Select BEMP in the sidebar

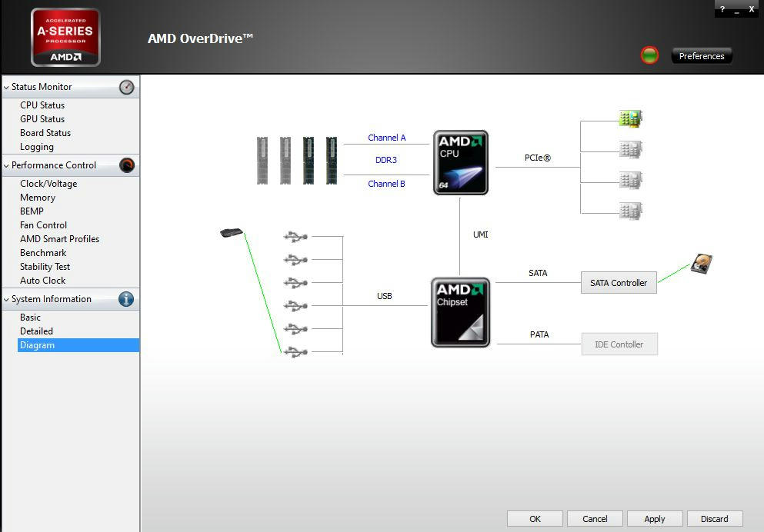[32, 211]
